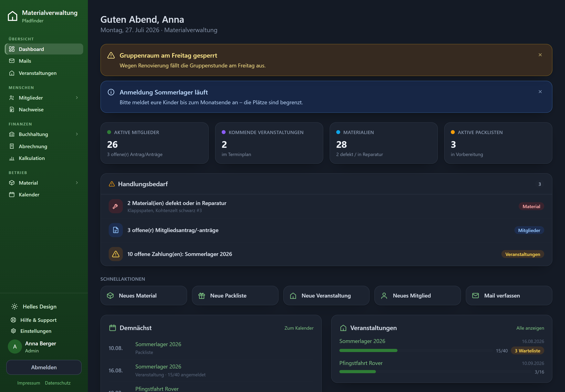Click the Neues Material quick action
The image size is (565, 392).
coord(144,296)
